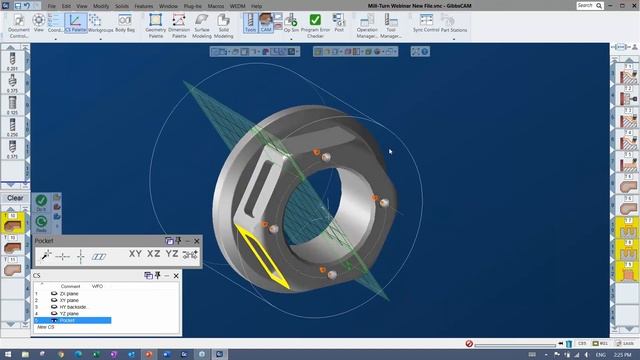640x360 pixels.
Task: Pin the Pocket palette window
Action: pyautogui.click(x=178, y=241)
